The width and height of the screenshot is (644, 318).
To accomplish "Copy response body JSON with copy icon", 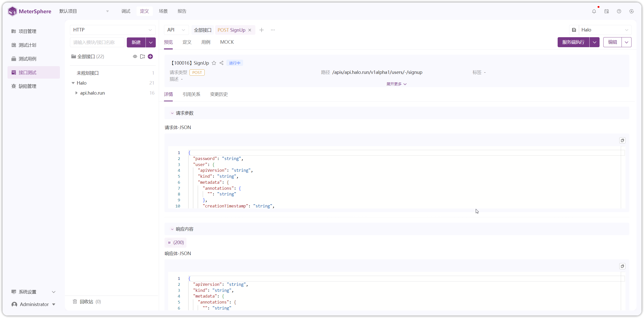I will point(622,266).
